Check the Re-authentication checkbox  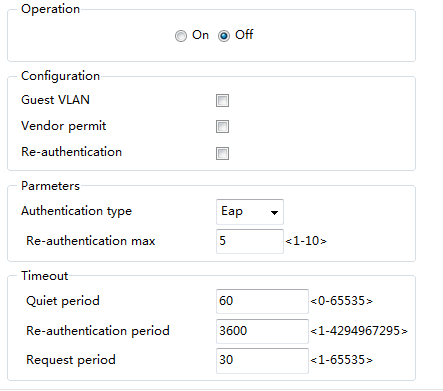[222, 154]
